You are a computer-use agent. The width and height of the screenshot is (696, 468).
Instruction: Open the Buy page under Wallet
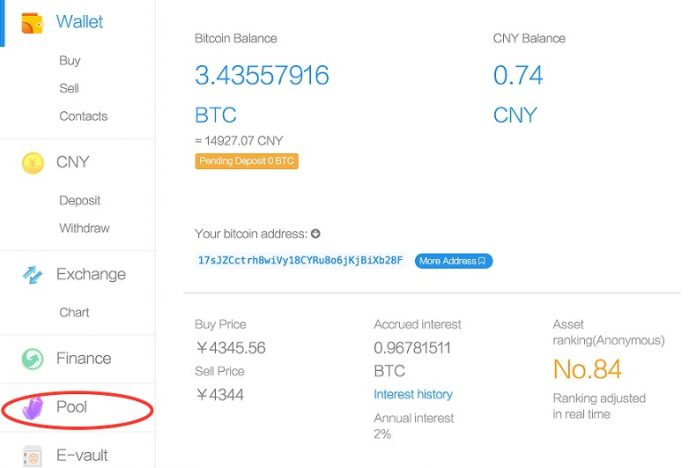pyautogui.click(x=69, y=61)
